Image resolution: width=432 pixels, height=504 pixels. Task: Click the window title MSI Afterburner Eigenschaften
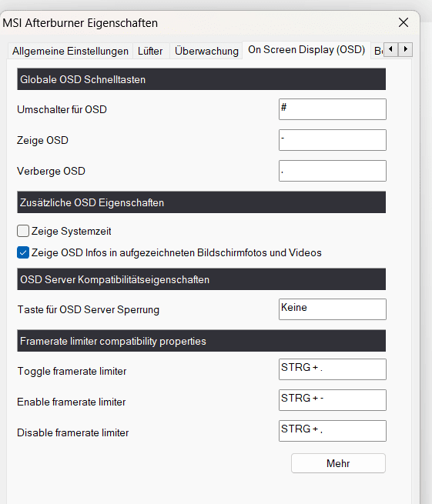(80, 23)
